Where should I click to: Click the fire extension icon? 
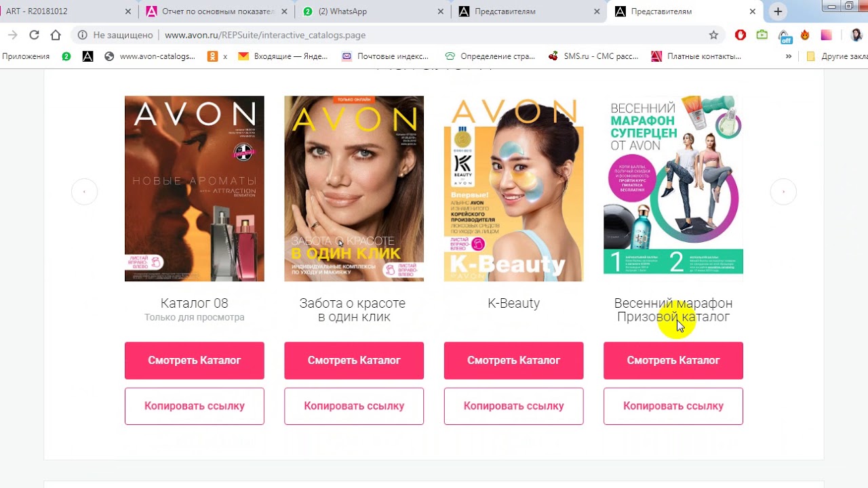point(806,35)
